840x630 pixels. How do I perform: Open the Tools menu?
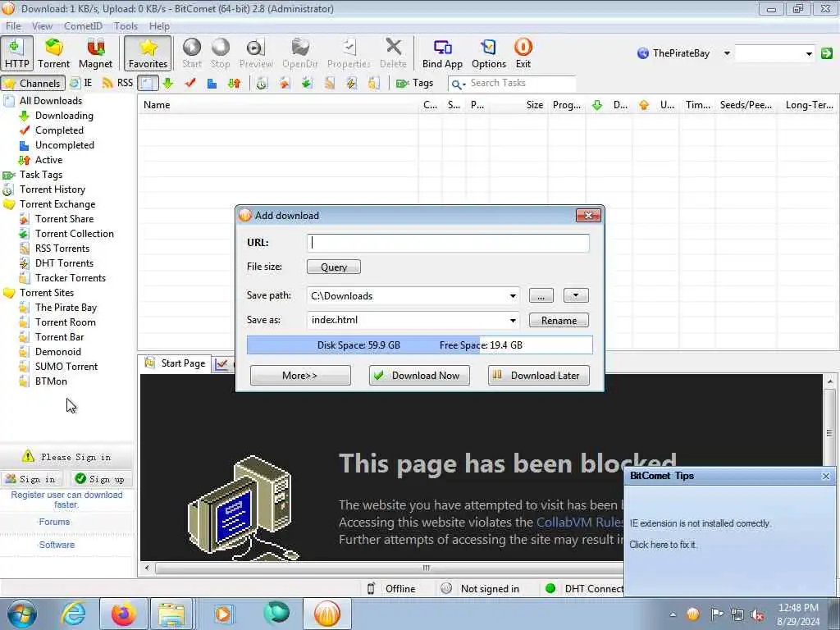[x=126, y=25]
